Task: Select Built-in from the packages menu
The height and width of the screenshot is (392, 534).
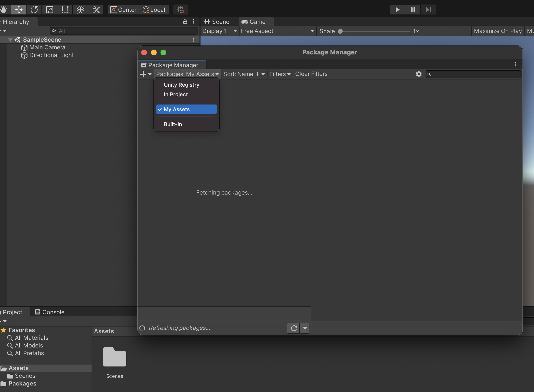Action: pyautogui.click(x=173, y=124)
